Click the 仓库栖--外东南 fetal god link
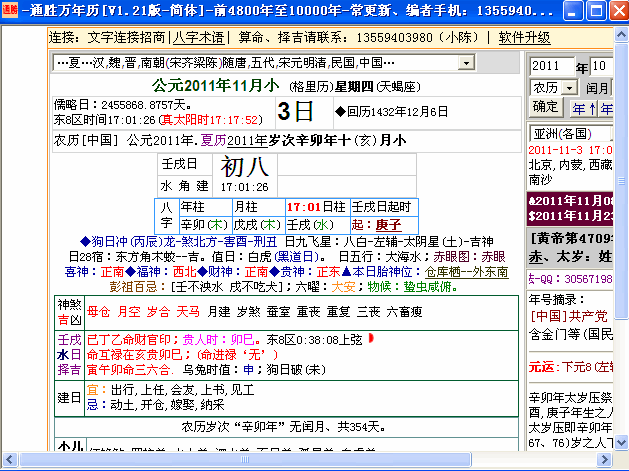The height and width of the screenshot is (471, 629). click(465, 270)
